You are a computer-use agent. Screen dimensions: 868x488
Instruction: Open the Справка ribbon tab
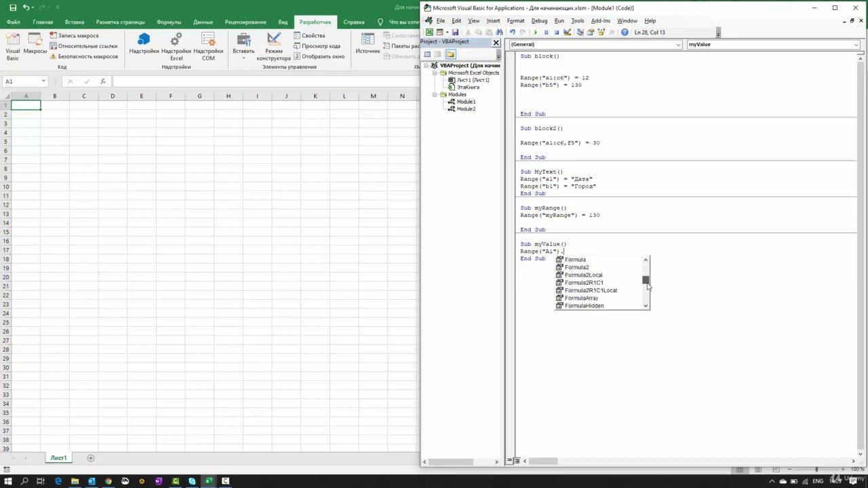click(x=354, y=22)
